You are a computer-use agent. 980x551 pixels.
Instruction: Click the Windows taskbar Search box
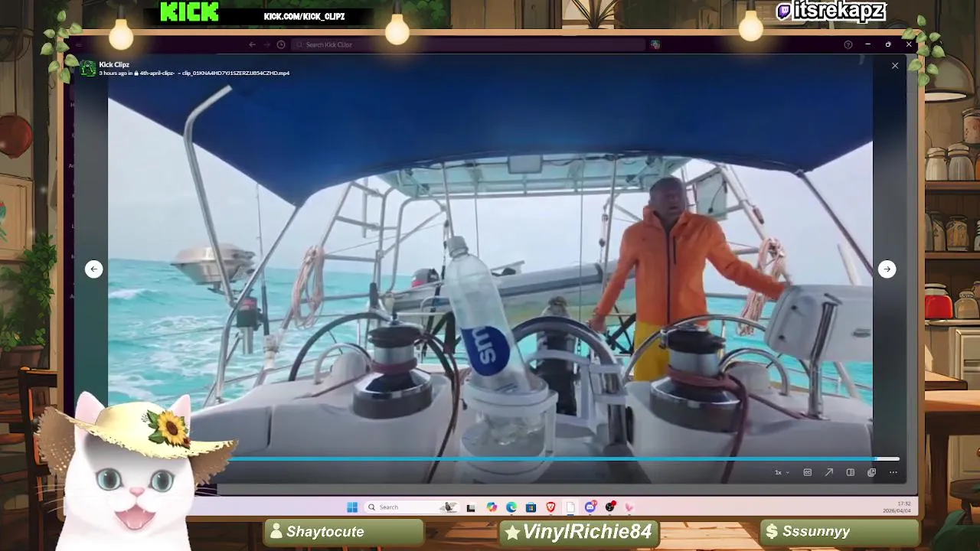[x=411, y=507]
